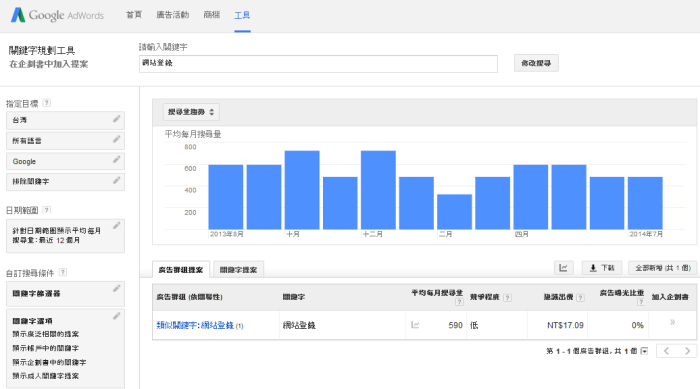Click the keyword input field containing 網站登錄
The width and height of the screenshot is (700, 389).
pyautogui.click(x=318, y=64)
